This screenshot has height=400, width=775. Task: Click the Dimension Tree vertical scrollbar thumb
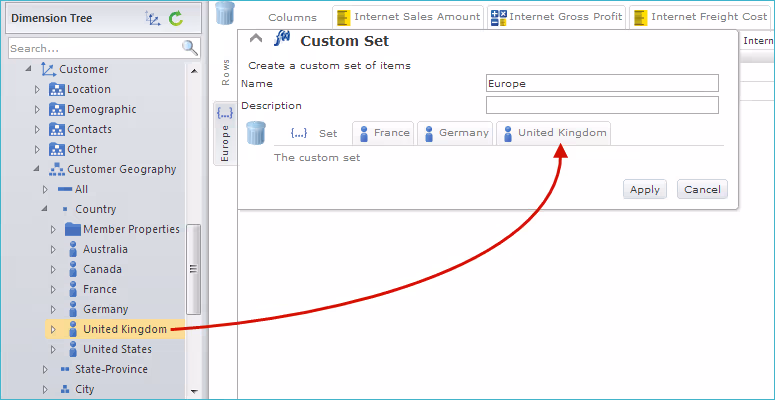[x=194, y=267]
